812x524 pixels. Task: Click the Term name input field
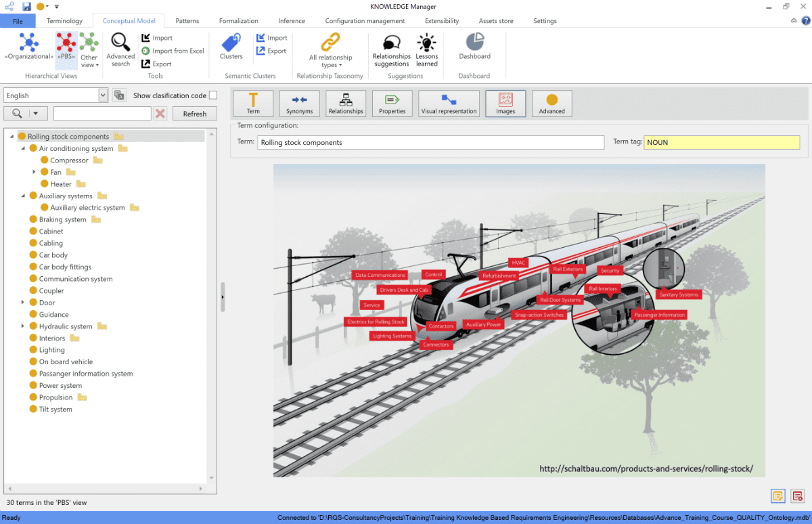coord(430,142)
